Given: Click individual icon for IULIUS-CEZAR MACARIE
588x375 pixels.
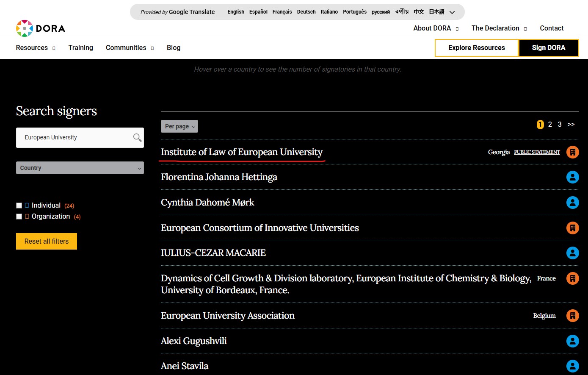Looking at the screenshot, I should [x=572, y=253].
